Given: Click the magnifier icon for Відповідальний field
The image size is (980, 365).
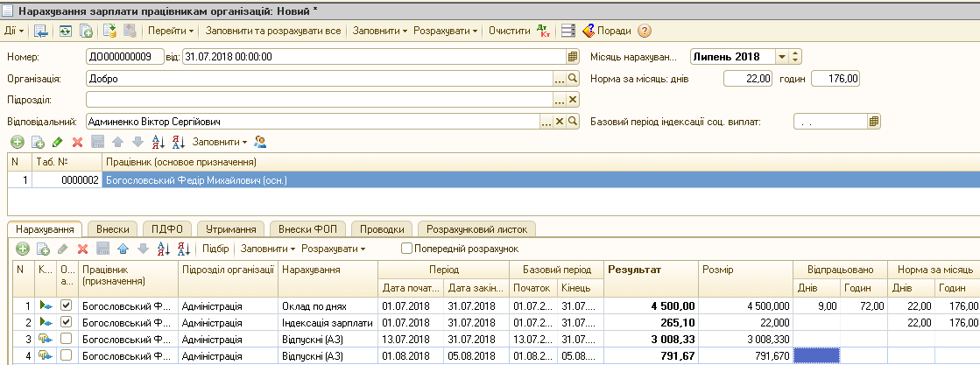Looking at the screenshot, I should click(x=573, y=122).
